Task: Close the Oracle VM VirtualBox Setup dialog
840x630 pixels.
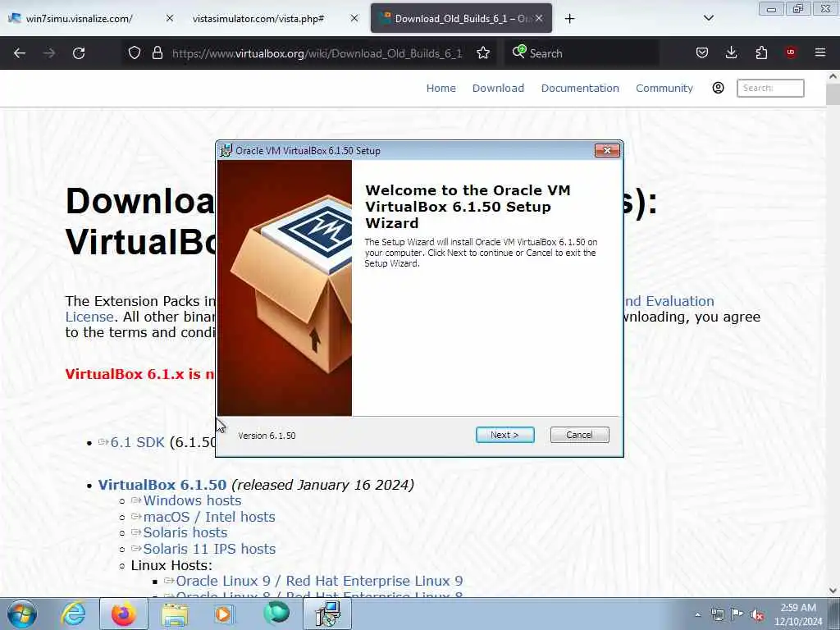Action: (x=607, y=151)
